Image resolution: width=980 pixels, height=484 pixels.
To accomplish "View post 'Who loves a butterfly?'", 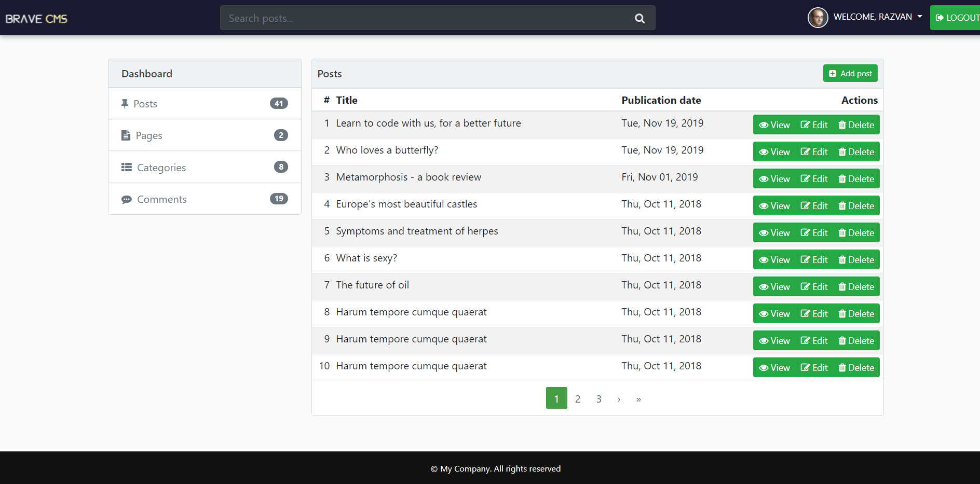I will pos(774,151).
